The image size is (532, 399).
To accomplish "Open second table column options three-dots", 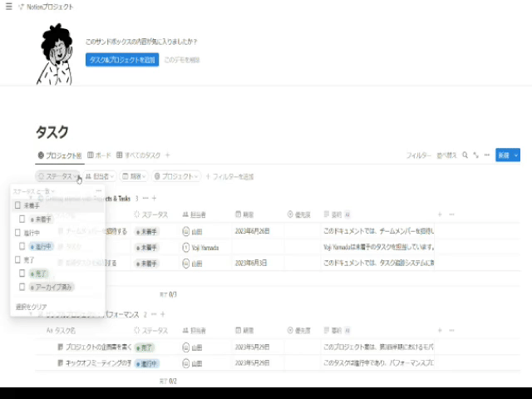I will coord(451,330).
